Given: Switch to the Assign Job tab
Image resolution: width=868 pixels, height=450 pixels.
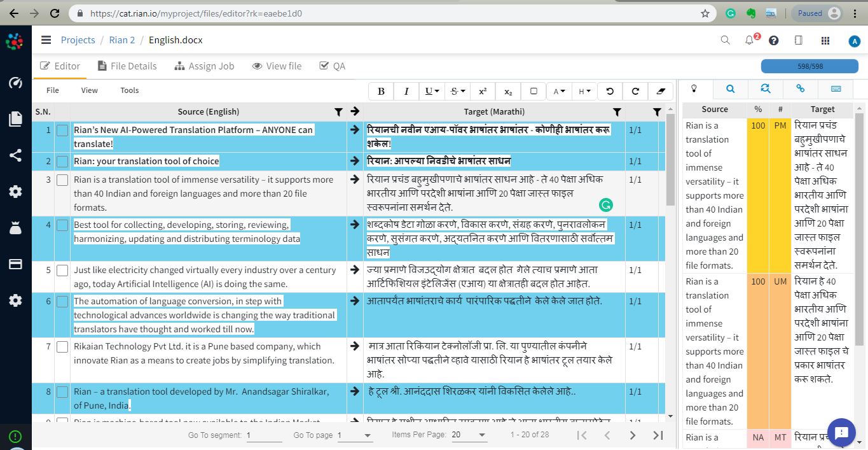Looking at the screenshot, I should pyautogui.click(x=203, y=66).
